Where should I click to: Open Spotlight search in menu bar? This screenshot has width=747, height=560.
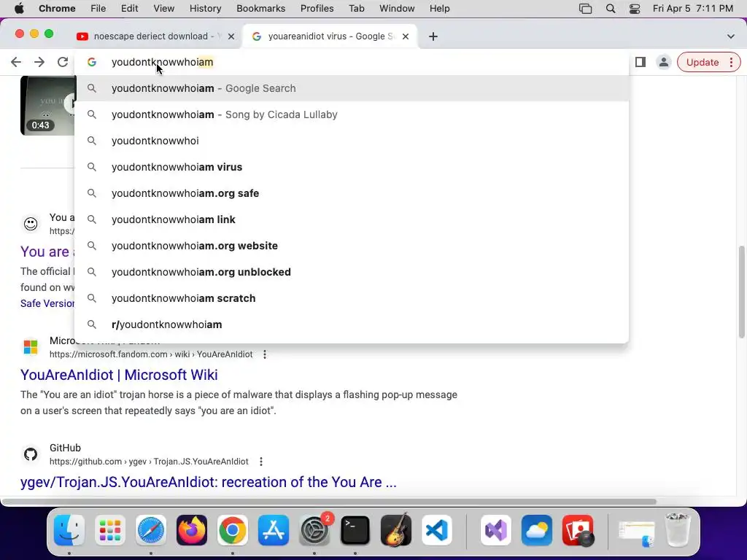611,8
